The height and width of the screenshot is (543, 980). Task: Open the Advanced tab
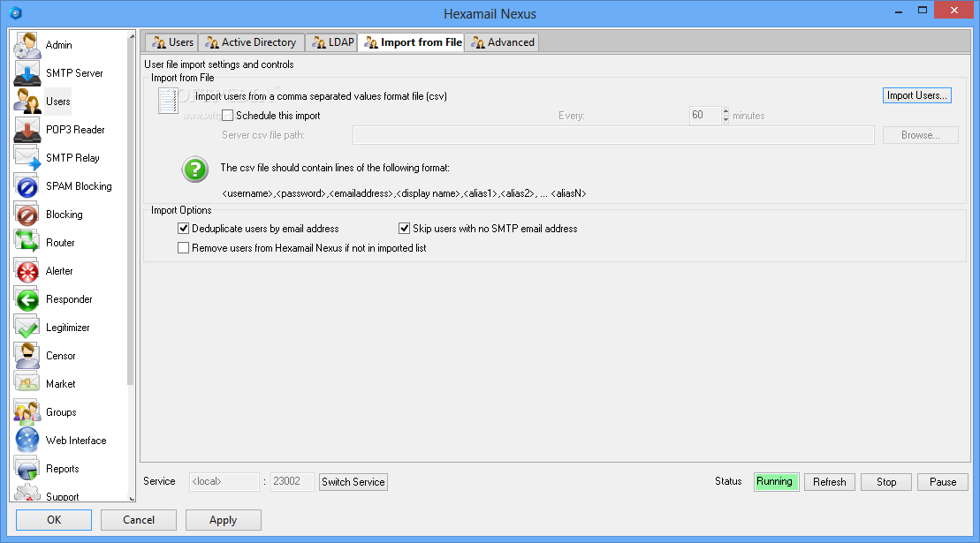tap(502, 42)
